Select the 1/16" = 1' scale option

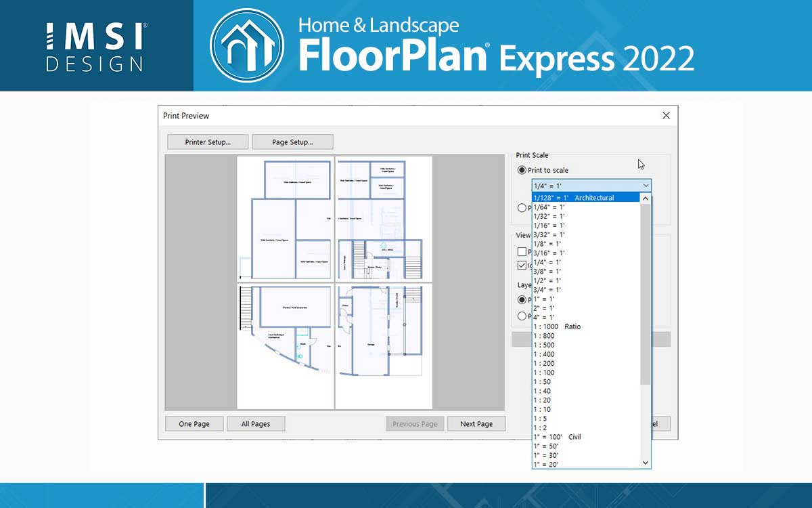click(586, 226)
